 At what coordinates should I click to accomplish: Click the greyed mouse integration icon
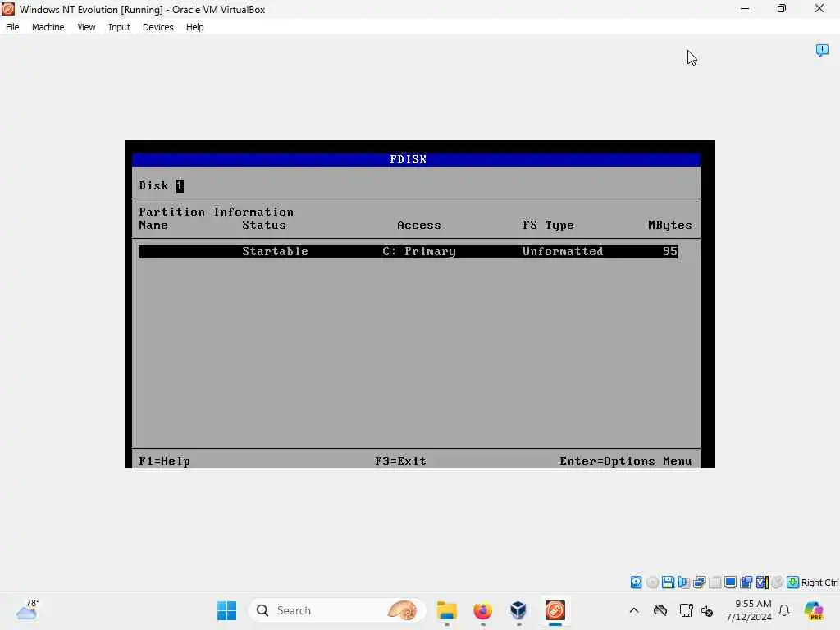pyautogui.click(x=778, y=582)
